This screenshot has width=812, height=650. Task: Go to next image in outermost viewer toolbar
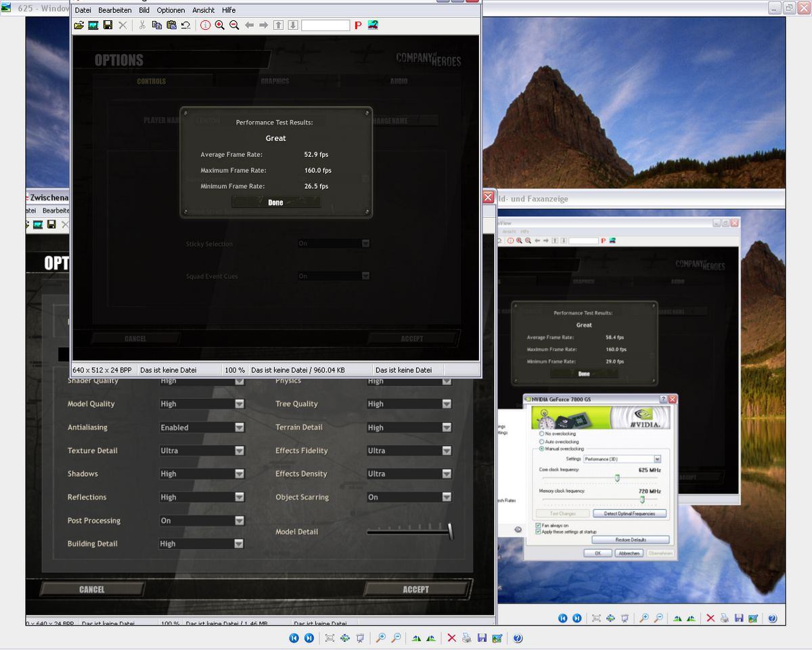(x=309, y=638)
